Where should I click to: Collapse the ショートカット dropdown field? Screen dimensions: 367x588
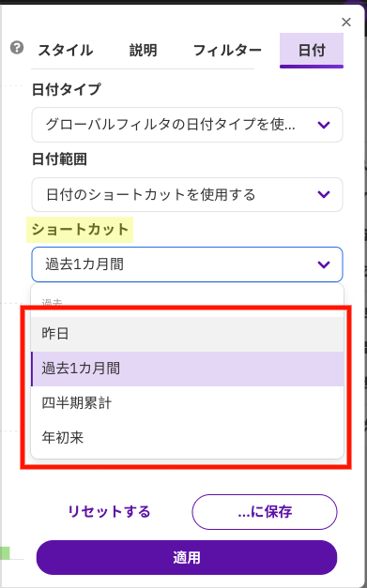tap(187, 264)
